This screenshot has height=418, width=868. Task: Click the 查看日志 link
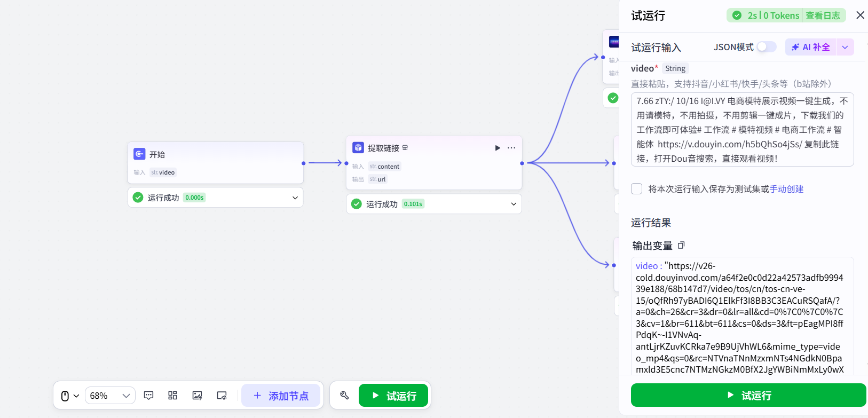coord(823,15)
